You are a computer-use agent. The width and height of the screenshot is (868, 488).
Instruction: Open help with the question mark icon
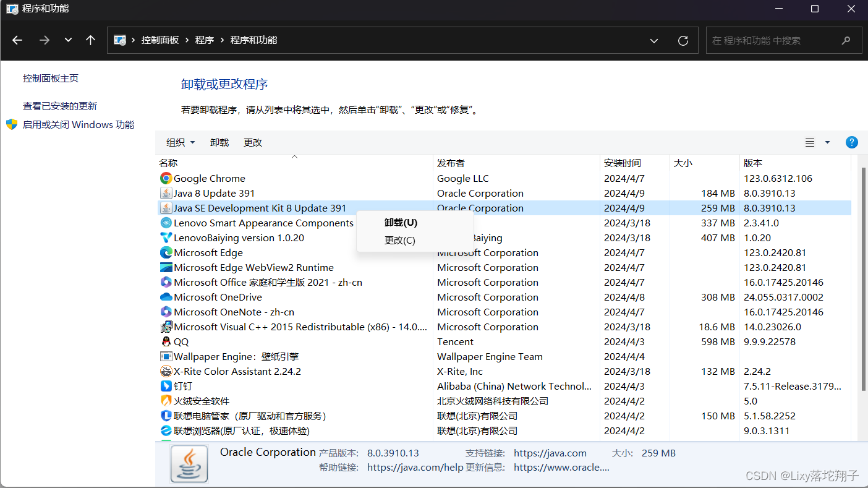851,142
